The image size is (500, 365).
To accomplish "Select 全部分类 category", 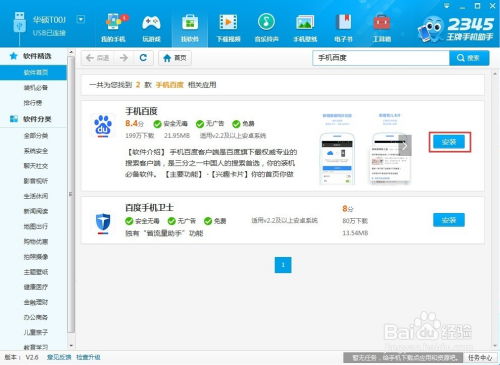I will pyautogui.click(x=36, y=136).
